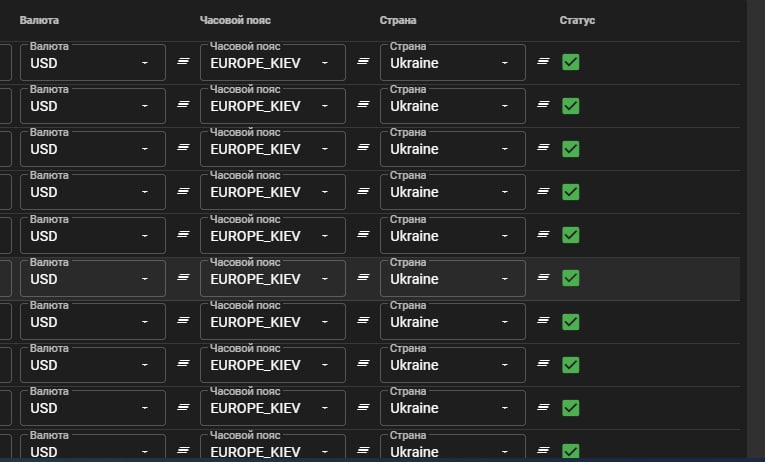Choose seventh row lines icon beside country field

click(x=544, y=321)
